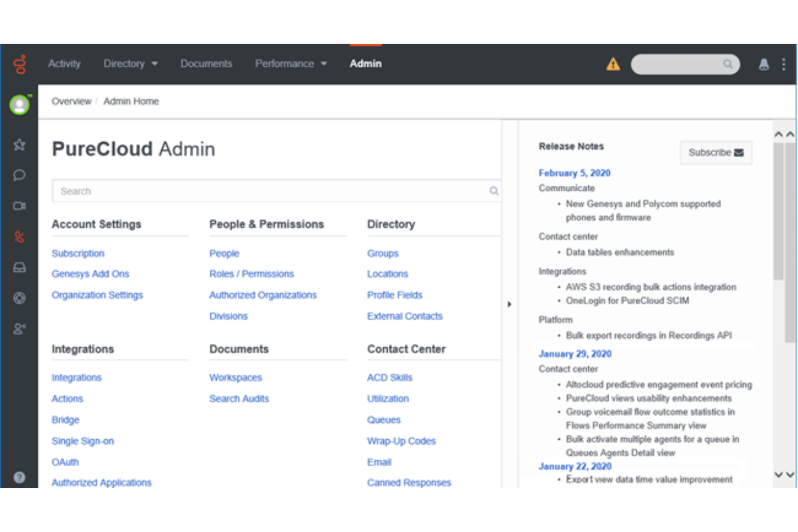Open the Calls phone sidebar icon
Image resolution: width=798 pixels, height=532 pixels.
pyautogui.click(x=19, y=237)
